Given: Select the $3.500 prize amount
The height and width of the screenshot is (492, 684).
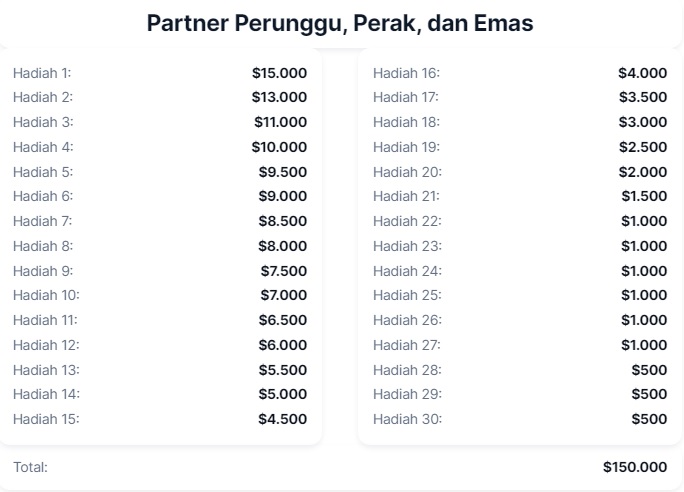Looking at the screenshot, I should 643,97.
